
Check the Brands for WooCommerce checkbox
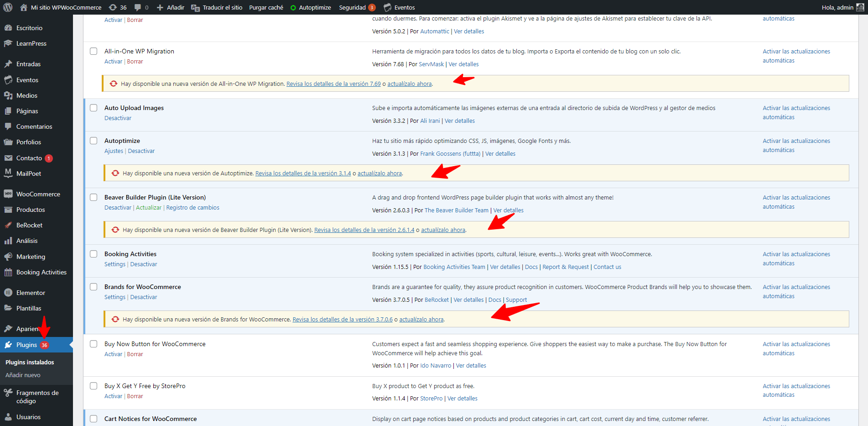coord(94,287)
